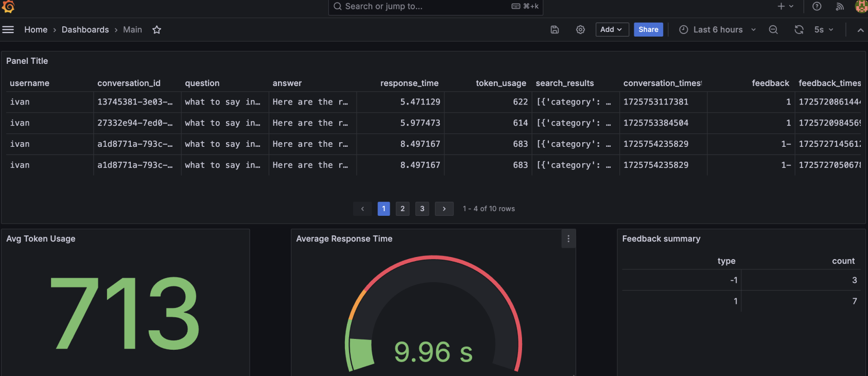Toggle the hamburger navigation menu
This screenshot has width=868, height=376.
8,30
